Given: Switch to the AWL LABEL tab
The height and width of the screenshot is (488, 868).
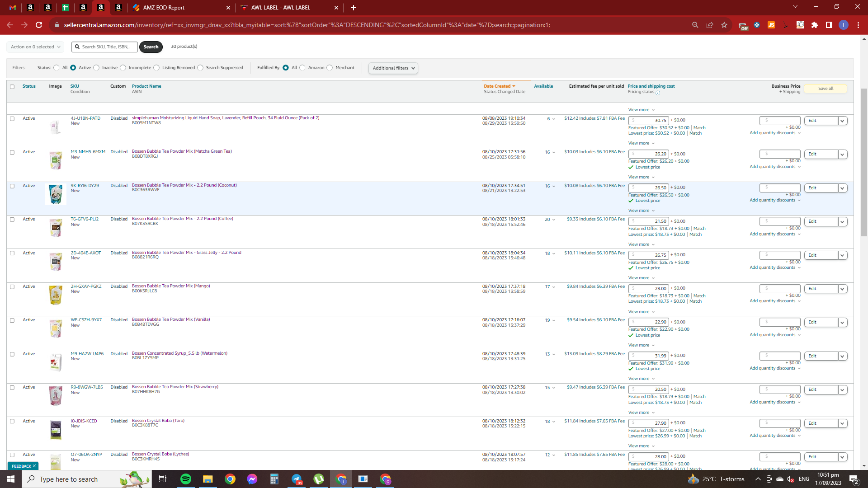Looking at the screenshot, I should [289, 8].
